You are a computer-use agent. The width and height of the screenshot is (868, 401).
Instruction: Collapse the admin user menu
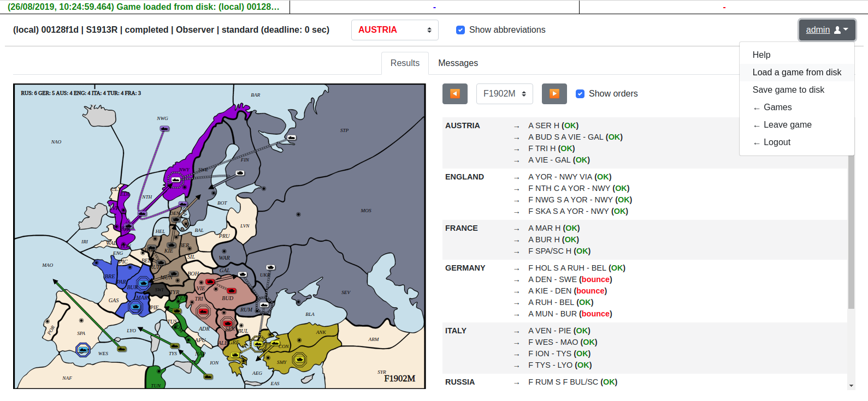(826, 30)
